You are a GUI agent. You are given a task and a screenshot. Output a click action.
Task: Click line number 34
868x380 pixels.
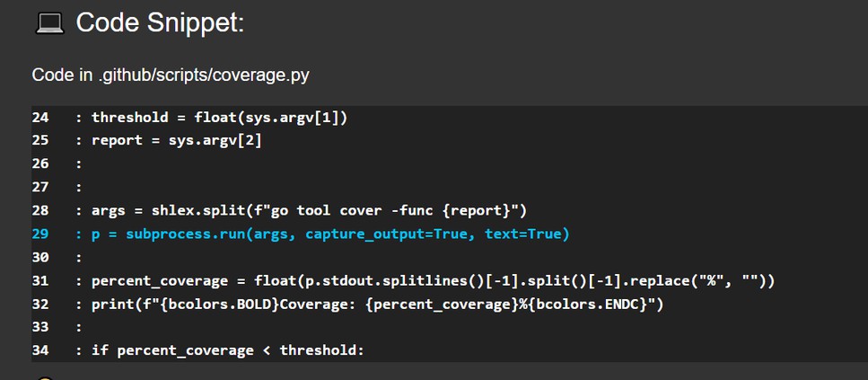(40, 349)
